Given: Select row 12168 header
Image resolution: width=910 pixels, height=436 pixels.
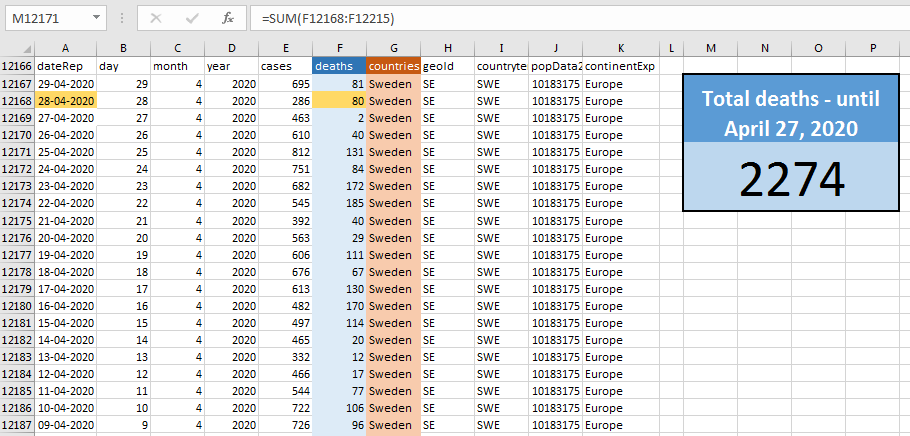Looking at the screenshot, I should coord(16,100).
